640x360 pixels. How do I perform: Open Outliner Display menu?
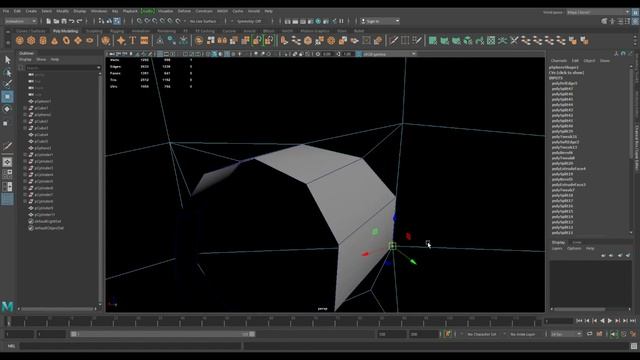pos(25,60)
